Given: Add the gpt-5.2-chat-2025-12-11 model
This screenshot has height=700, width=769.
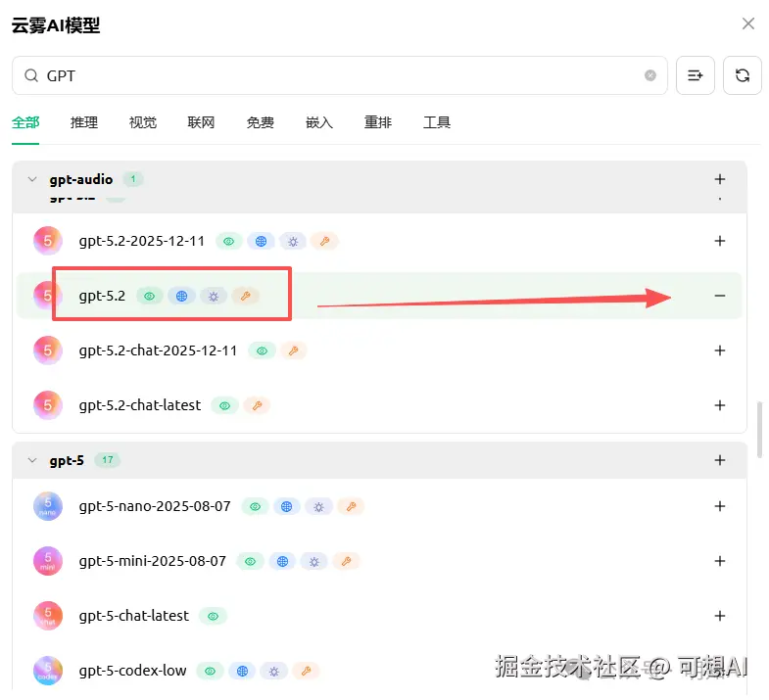Looking at the screenshot, I should tap(719, 350).
